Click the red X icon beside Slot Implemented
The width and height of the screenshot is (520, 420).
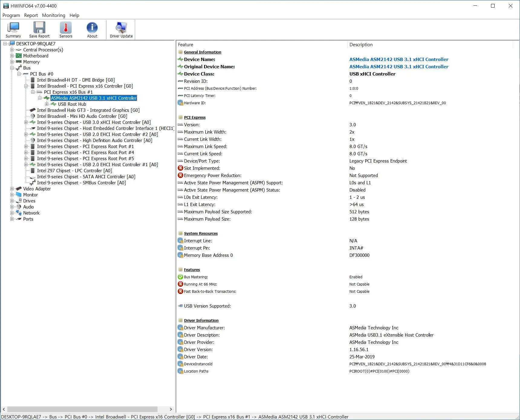coord(180,168)
